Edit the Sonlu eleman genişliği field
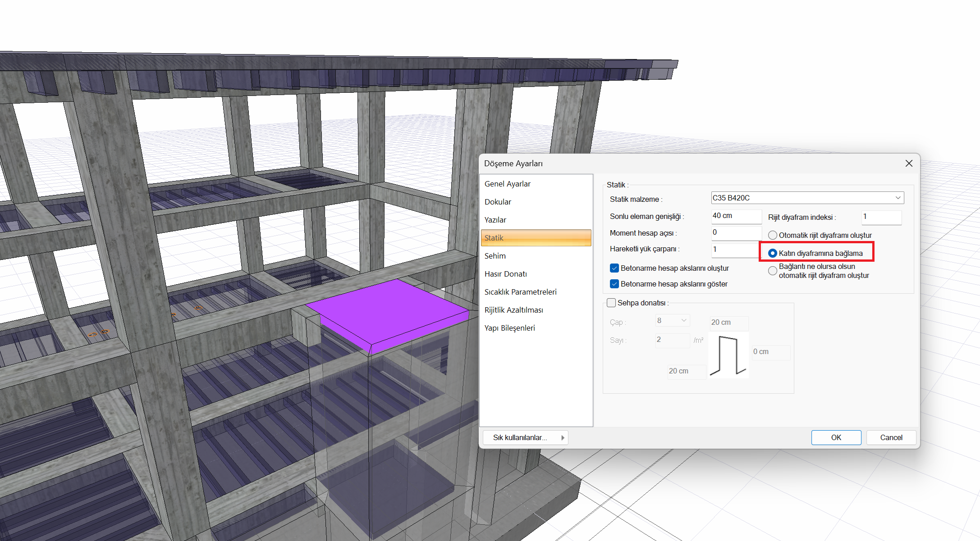 click(736, 216)
